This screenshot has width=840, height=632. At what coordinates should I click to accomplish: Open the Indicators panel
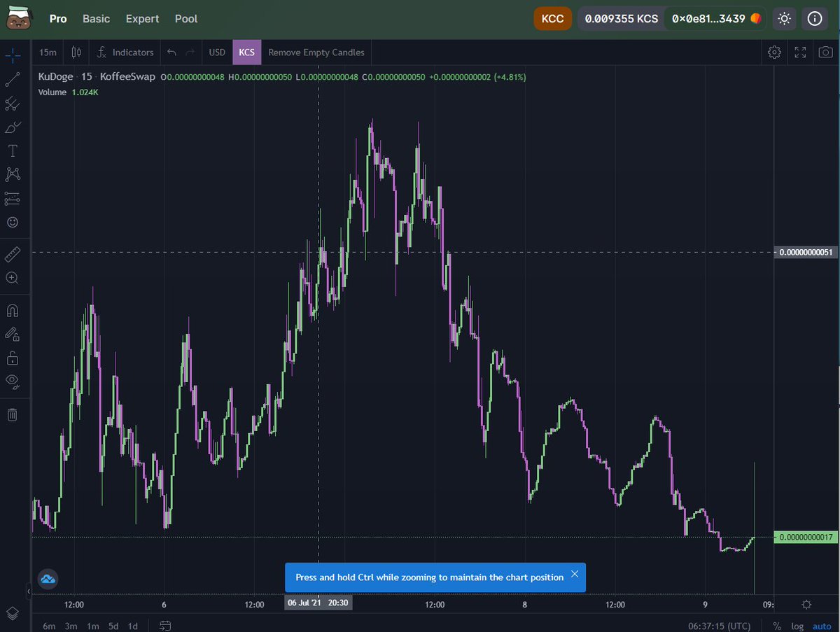point(126,52)
